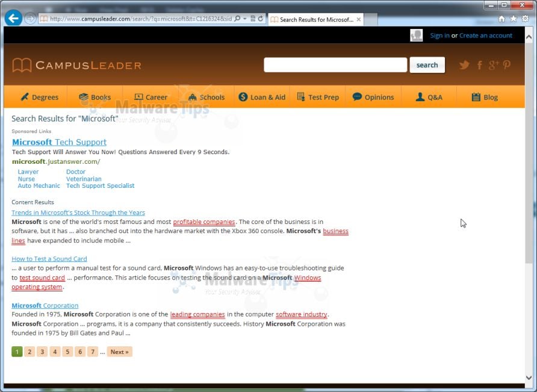
Task: Click the scrollbar down arrow
Action: 529,378
